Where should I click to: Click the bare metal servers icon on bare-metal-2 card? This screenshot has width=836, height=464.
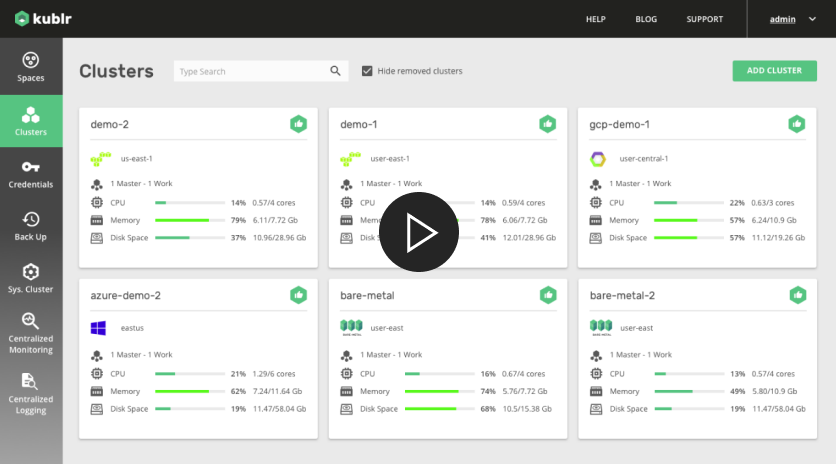point(601,327)
